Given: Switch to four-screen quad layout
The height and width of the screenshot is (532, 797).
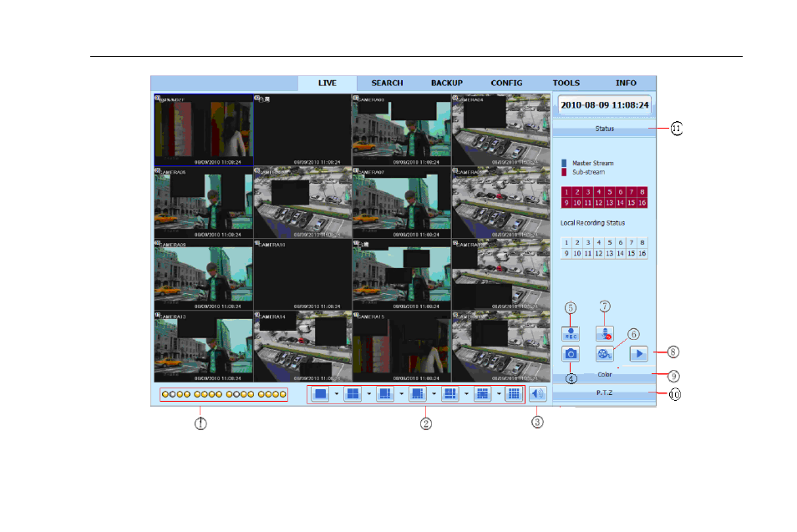Looking at the screenshot, I should (353, 394).
